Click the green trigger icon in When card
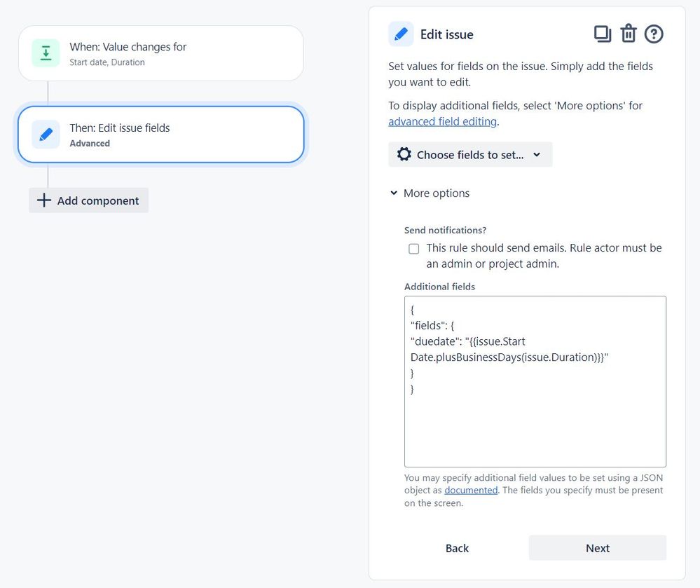 point(46,53)
